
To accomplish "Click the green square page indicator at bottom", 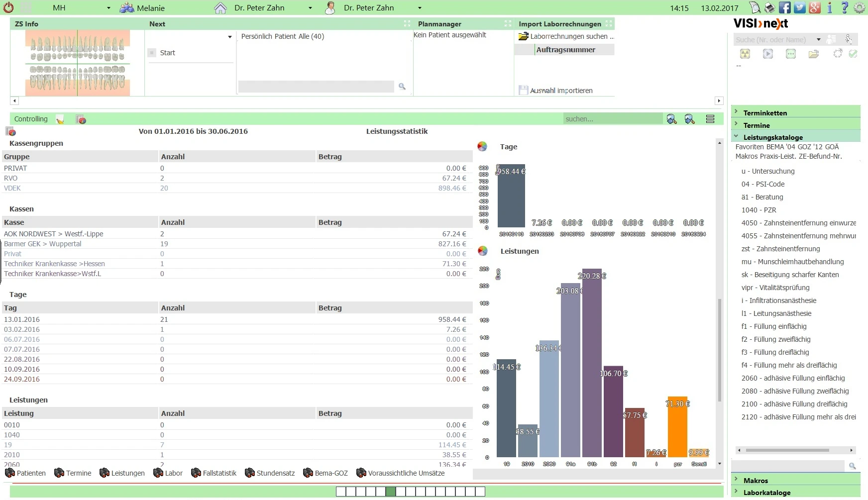I will point(391,492).
